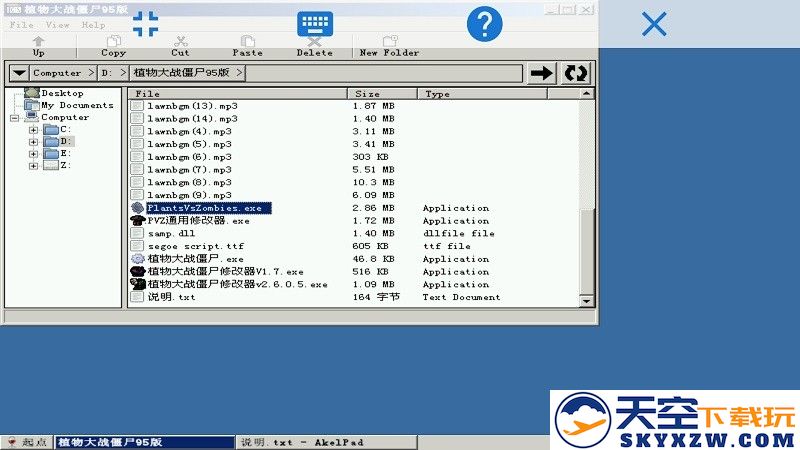Select file lawnbgm(6).mp3
The width and height of the screenshot is (800, 450).
(189, 157)
